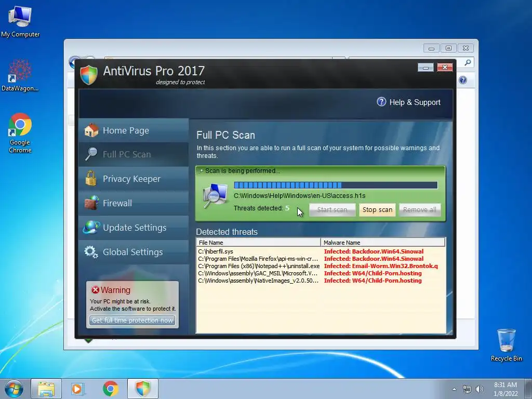Click the brick wall Firewall icon
The width and height of the screenshot is (532, 399).
[91, 203]
